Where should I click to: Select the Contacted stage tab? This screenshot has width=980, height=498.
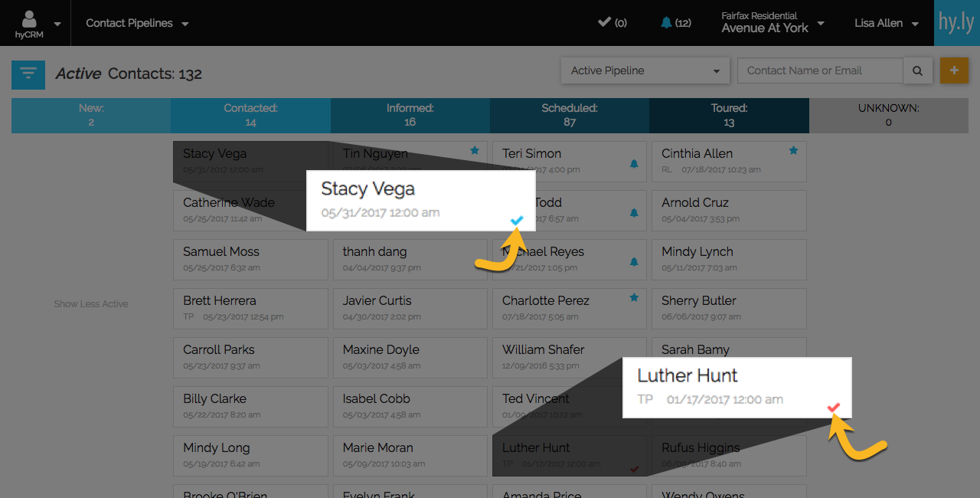point(250,116)
